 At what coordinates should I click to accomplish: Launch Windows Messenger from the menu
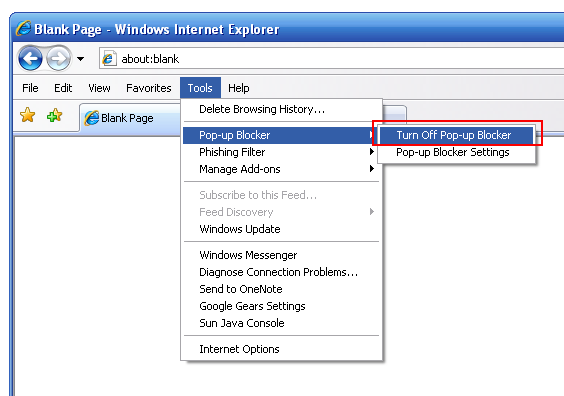[281, 255]
